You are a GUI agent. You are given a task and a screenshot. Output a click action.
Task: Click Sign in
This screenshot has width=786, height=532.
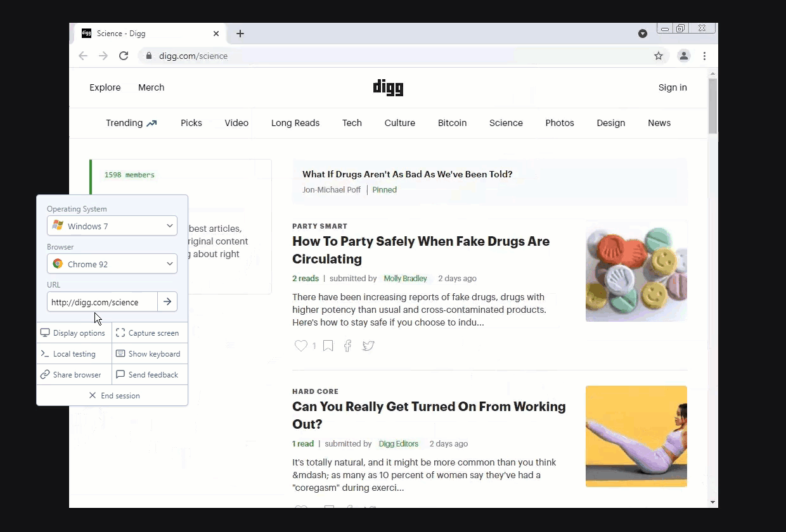click(673, 87)
